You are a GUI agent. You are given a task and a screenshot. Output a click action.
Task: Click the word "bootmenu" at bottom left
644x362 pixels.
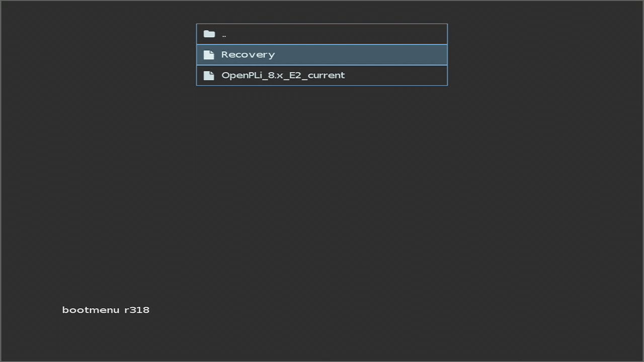(91, 310)
